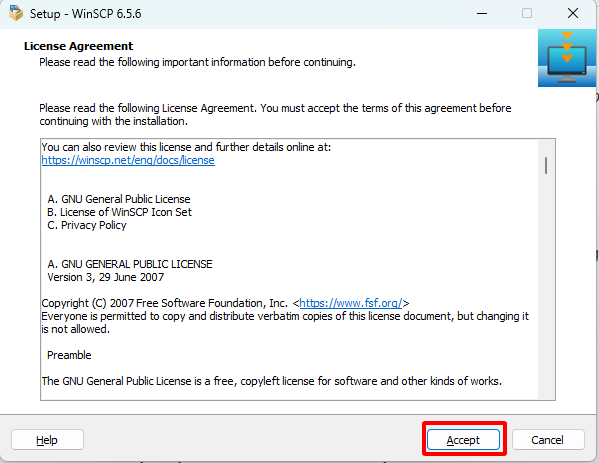Open installer Help

pyautogui.click(x=47, y=440)
